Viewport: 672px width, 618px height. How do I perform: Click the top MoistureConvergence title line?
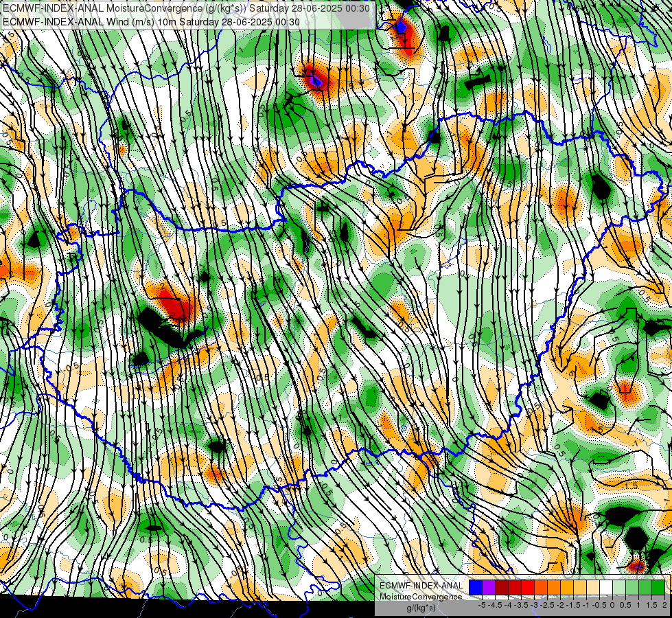tap(186, 8)
